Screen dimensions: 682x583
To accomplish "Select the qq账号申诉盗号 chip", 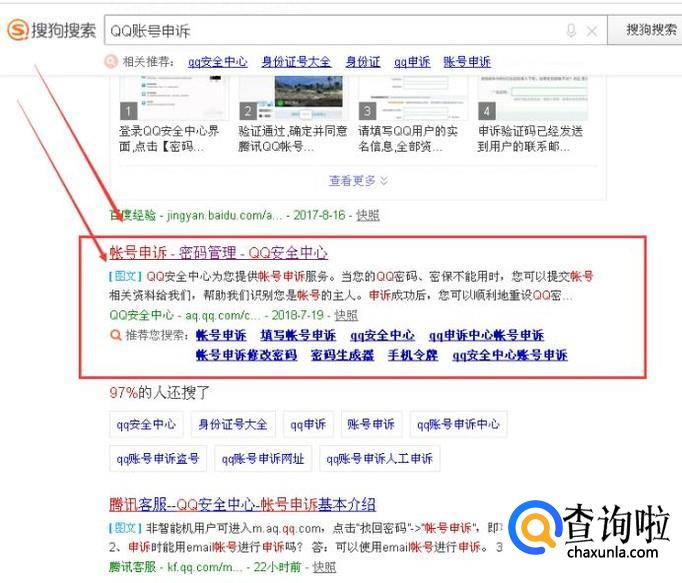I will [x=158, y=459].
